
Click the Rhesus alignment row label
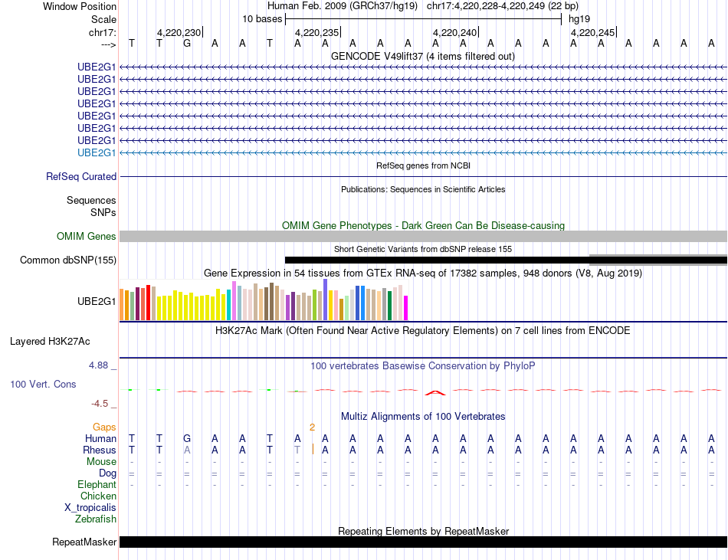(x=100, y=450)
